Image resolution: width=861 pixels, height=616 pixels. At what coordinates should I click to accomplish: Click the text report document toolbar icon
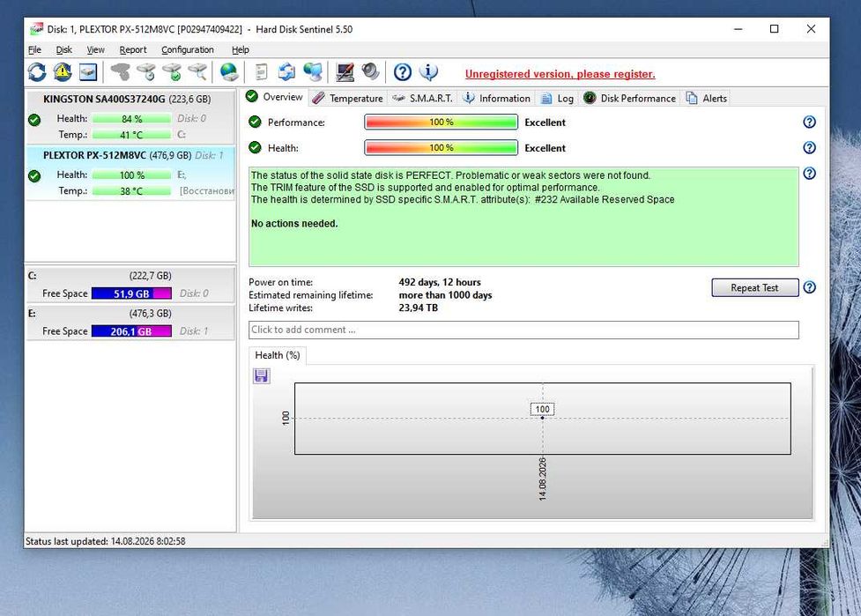pos(262,72)
